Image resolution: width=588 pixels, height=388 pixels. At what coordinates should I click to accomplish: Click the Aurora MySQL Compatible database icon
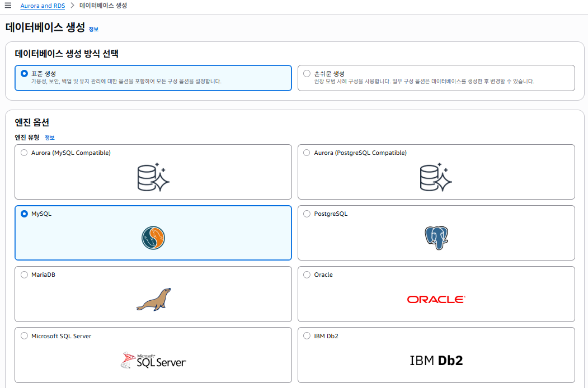click(x=153, y=177)
